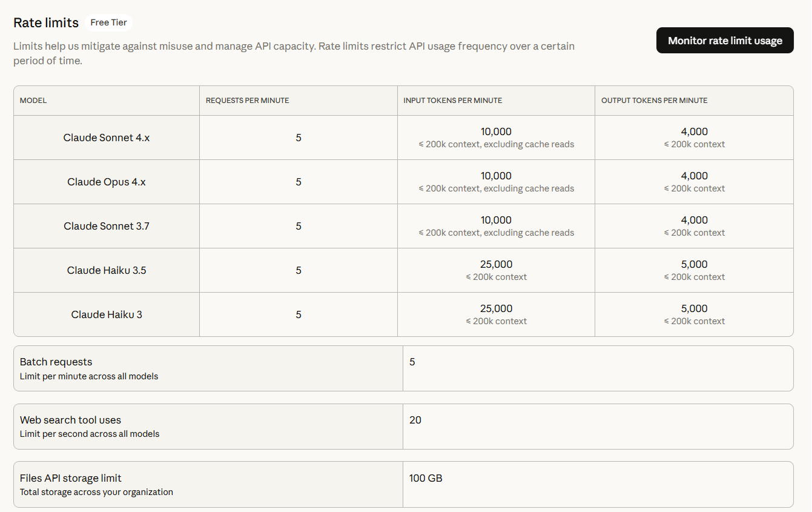Click the 100 GB storage value
This screenshot has height=512, width=812.
426,478
